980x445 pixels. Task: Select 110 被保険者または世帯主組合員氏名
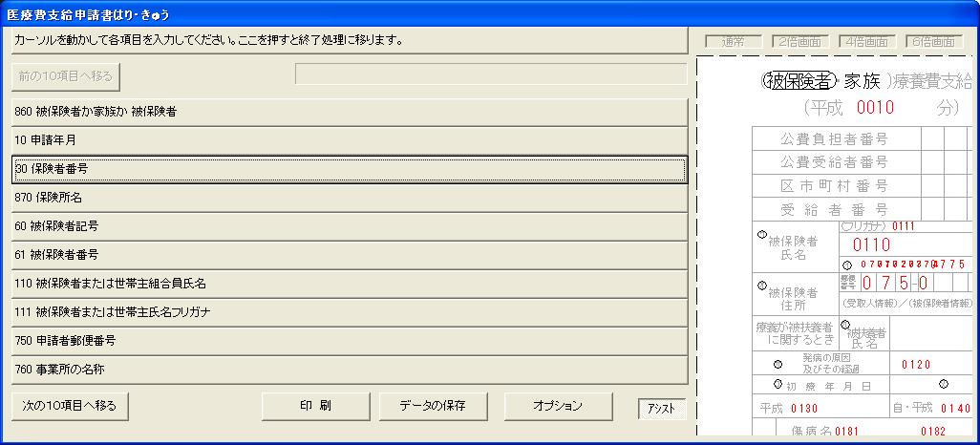(x=349, y=284)
